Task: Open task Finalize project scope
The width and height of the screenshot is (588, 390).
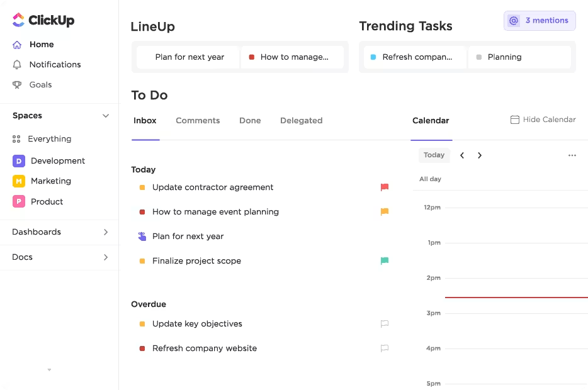Action: pos(196,261)
